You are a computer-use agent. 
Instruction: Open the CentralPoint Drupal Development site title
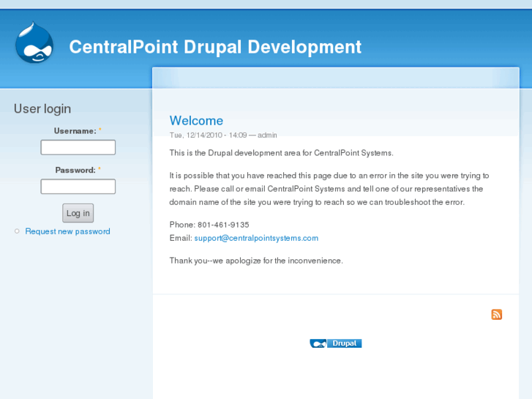[x=215, y=47]
